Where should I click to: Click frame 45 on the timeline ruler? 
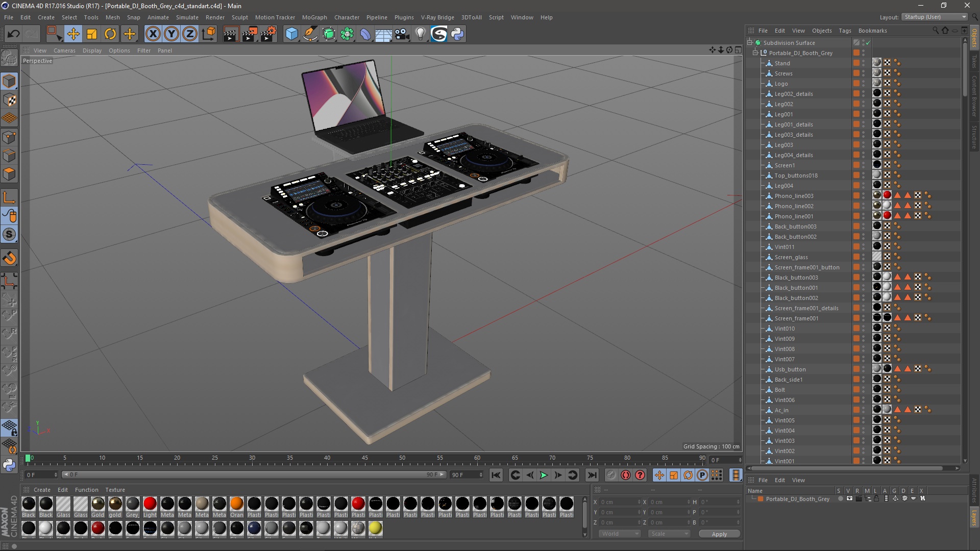(365, 458)
